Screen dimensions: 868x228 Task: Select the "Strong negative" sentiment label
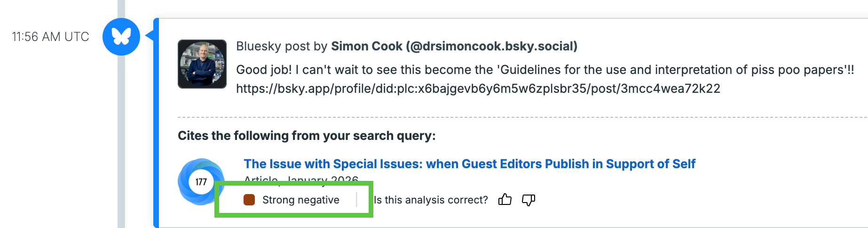[300, 200]
